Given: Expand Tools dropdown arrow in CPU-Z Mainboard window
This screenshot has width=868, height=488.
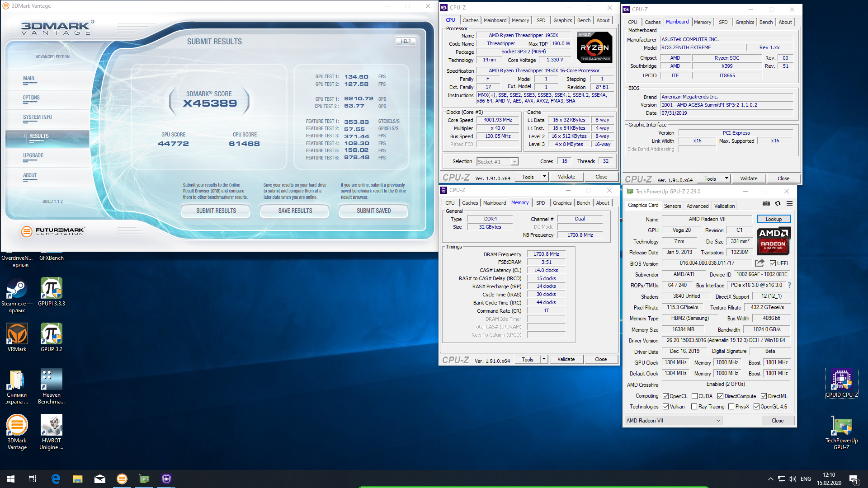Looking at the screenshot, I should point(726,178).
